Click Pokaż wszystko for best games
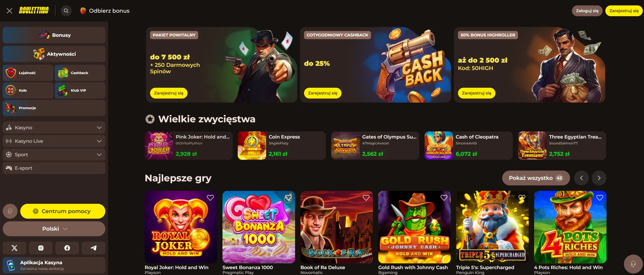The width and height of the screenshot is (644, 275). [x=536, y=178]
